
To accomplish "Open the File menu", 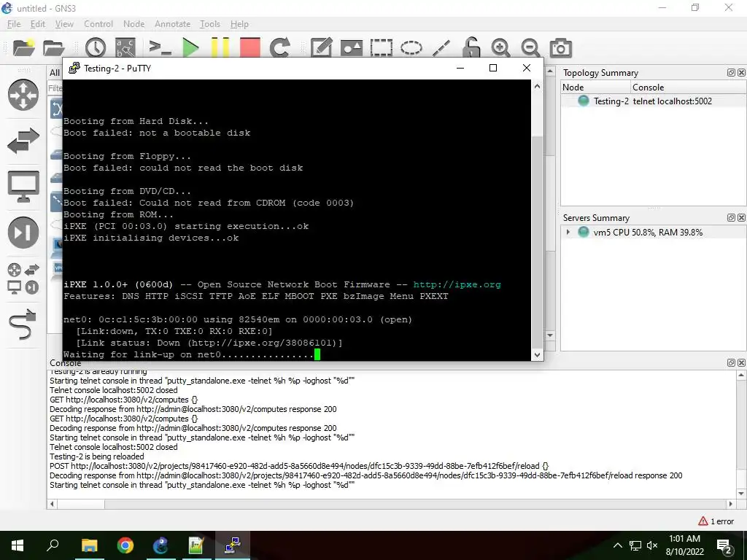I will [x=14, y=24].
